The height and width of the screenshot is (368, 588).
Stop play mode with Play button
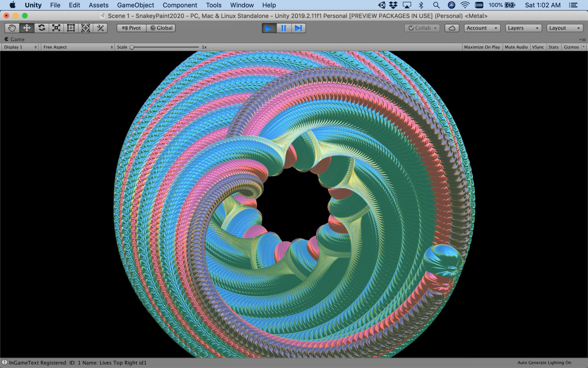[x=269, y=28]
